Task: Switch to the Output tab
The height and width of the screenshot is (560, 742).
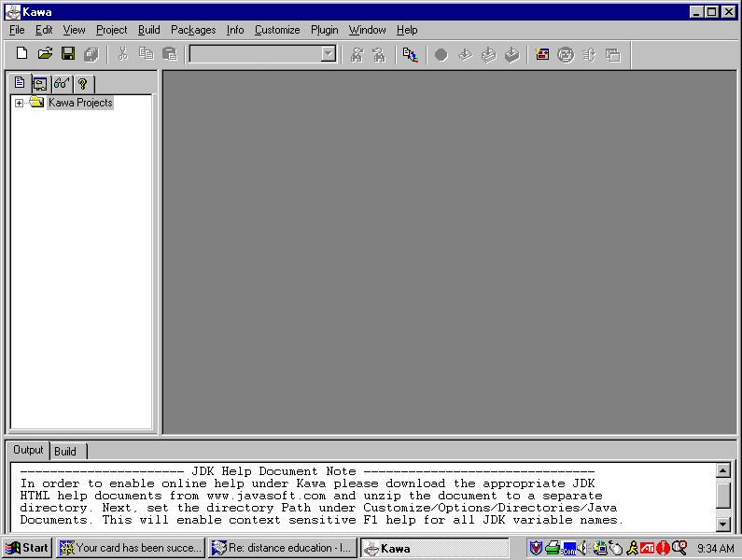Action: (x=28, y=450)
